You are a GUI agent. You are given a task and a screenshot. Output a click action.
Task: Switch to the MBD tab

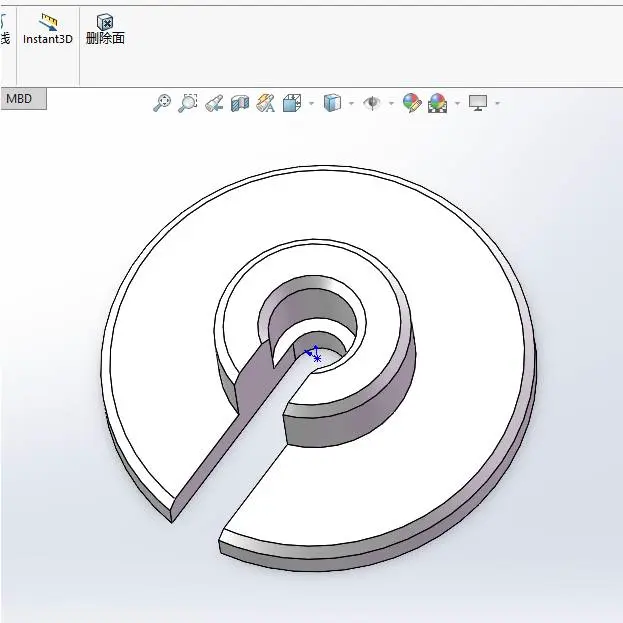[19, 99]
